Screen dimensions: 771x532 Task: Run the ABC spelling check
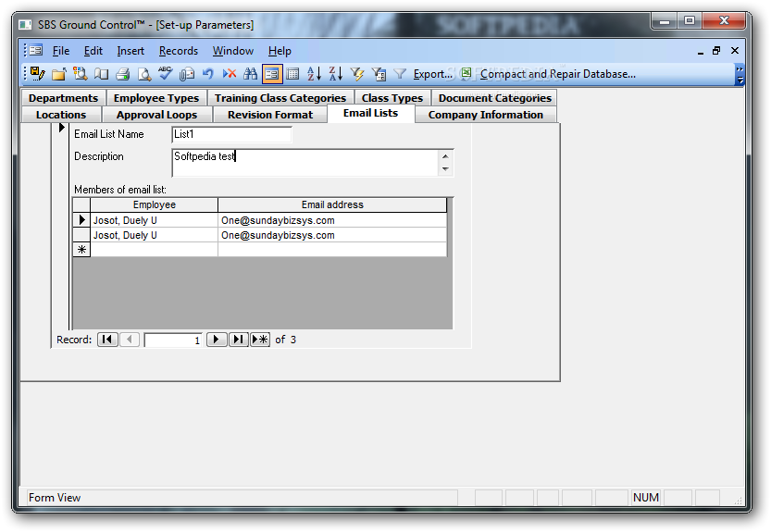165,74
